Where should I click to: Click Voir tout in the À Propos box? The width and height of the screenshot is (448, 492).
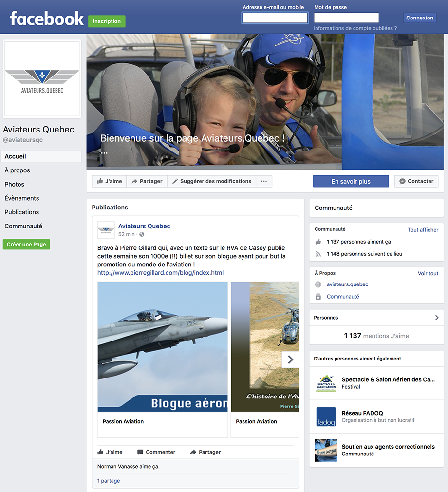tap(428, 273)
